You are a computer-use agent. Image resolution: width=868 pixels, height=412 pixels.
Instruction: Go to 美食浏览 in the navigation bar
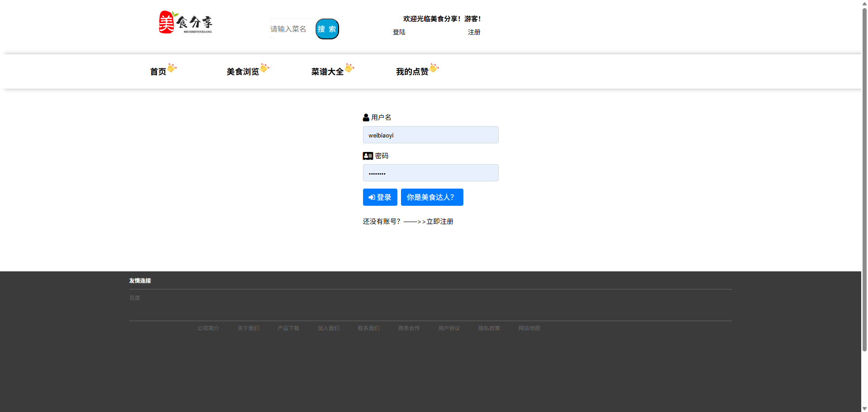243,72
